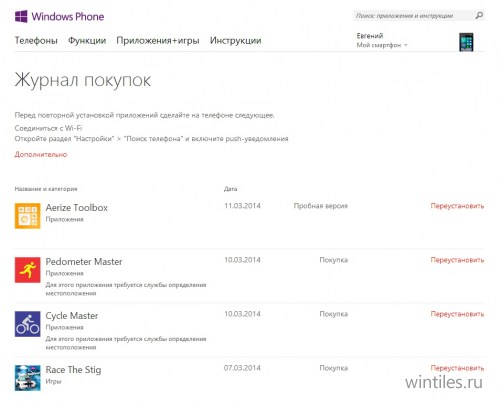Viewport: 500px width, 405px height.
Task: Open the Aerize Toolbox title
Action: pyautogui.click(x=77, y=208)
